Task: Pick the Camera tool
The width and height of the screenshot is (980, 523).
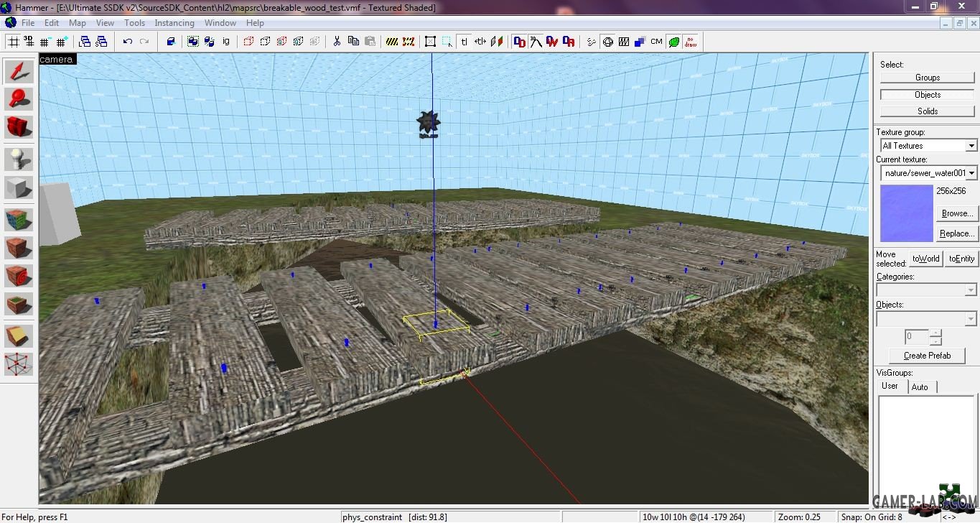Action: pos(19,127)
